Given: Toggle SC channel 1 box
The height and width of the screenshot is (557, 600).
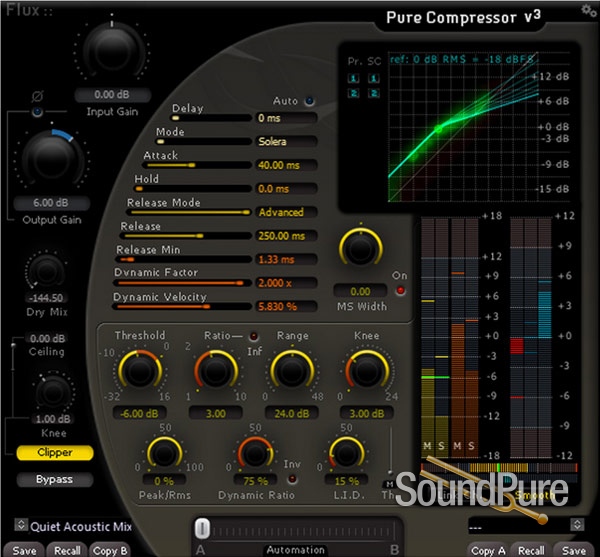Looking at the screenshot, I should (373, 78).
